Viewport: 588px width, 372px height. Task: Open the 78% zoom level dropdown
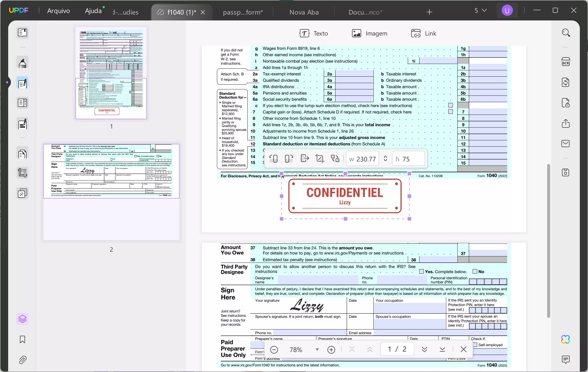pos(317,349)
